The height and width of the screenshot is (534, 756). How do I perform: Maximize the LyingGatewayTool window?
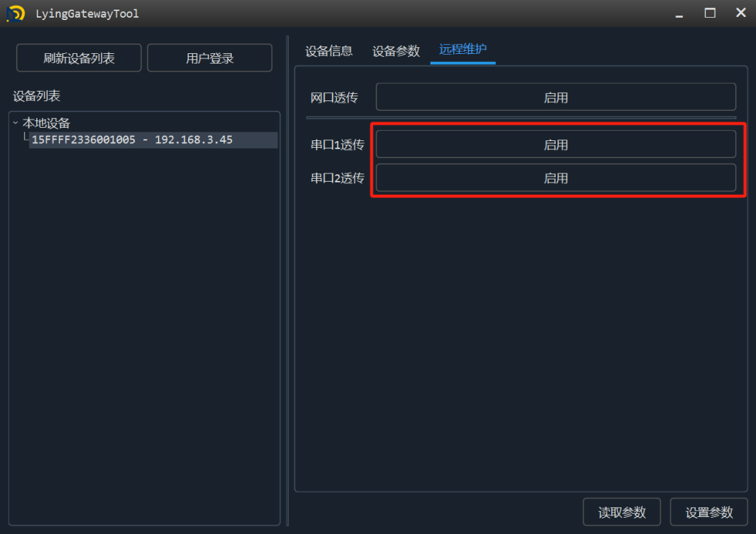click(x=709, y=13)
